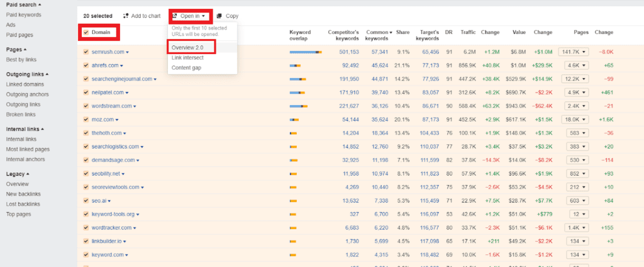Click wordstream.com keyword overlap bar
Image resolution: width=644 pixels, height=267 pixels.
299,106
